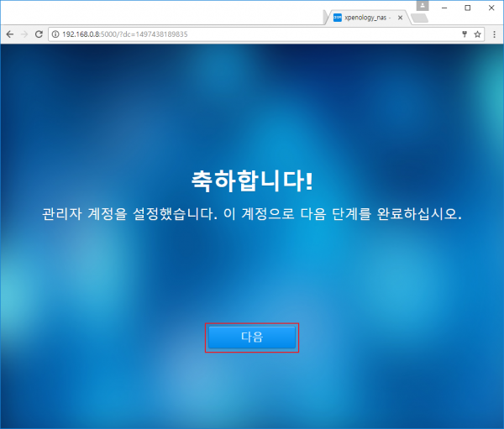Click the empty title bar area
This screenshot has height=429, width=504.
[168, 8]
